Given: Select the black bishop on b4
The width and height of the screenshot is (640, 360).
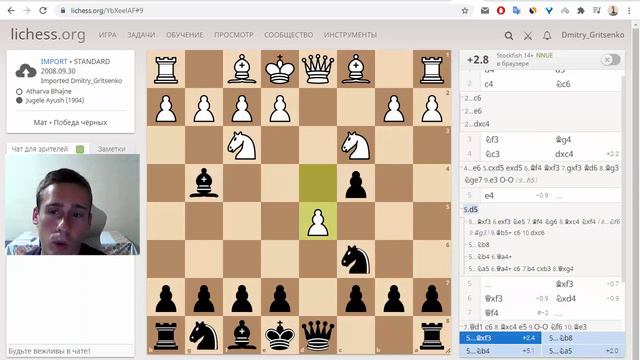Looking at the screenshot, I should pos(204,183).
